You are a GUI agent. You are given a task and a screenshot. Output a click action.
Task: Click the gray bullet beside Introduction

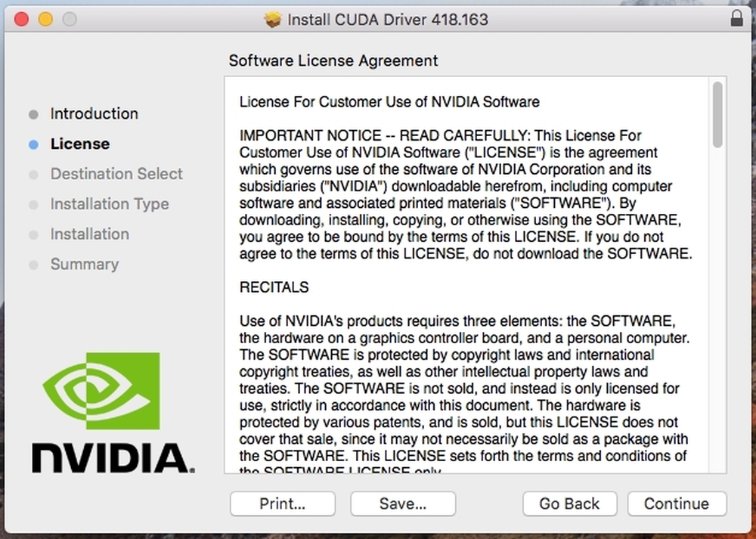tap(33, 114)
